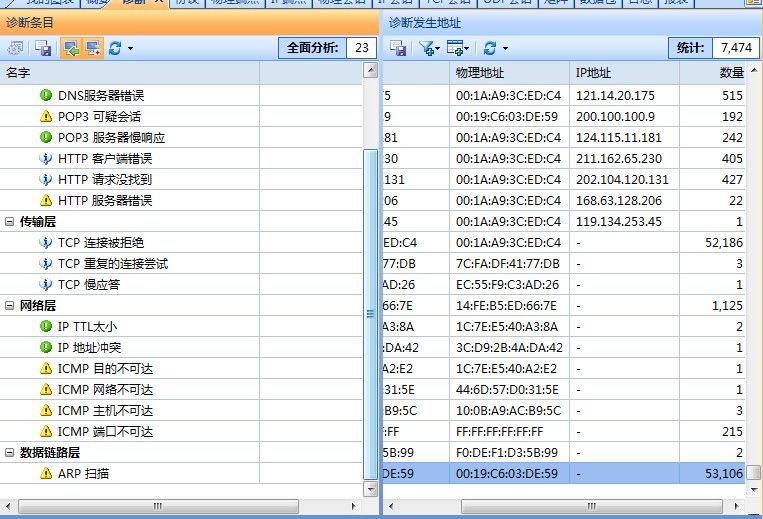Click the 诊断发生地址 panel title bar

(x=573, y=22)
